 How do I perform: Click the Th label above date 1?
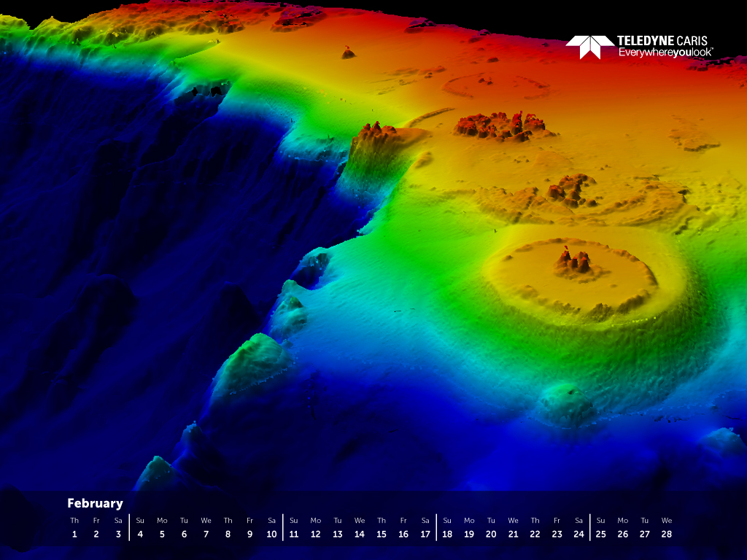(74, 521)
